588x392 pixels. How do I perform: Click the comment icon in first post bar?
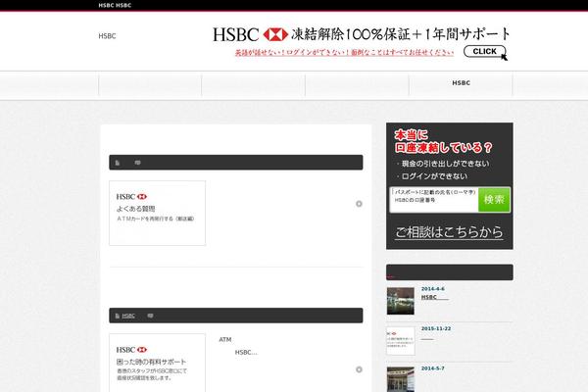pos(137,163)
